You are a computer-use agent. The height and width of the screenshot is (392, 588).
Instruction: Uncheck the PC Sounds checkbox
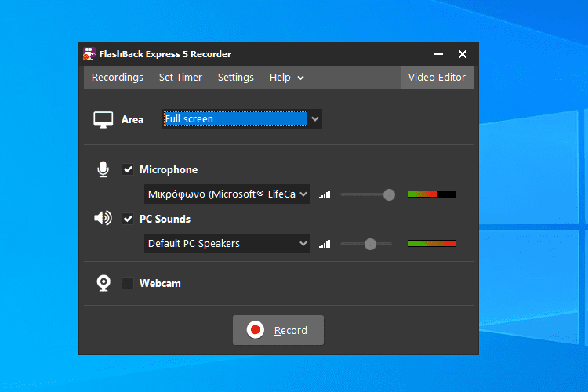[x=128, y=219]
